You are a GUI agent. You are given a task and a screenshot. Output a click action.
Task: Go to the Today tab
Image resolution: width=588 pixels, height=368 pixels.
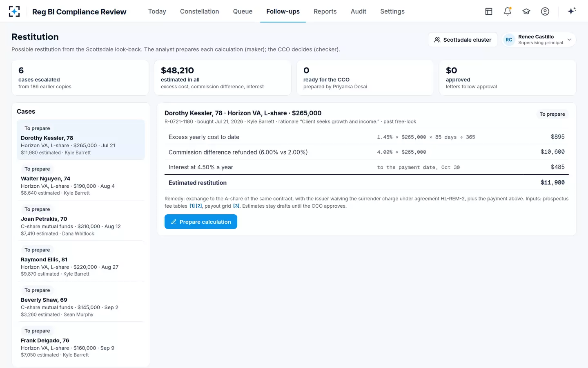click(157, 11)
